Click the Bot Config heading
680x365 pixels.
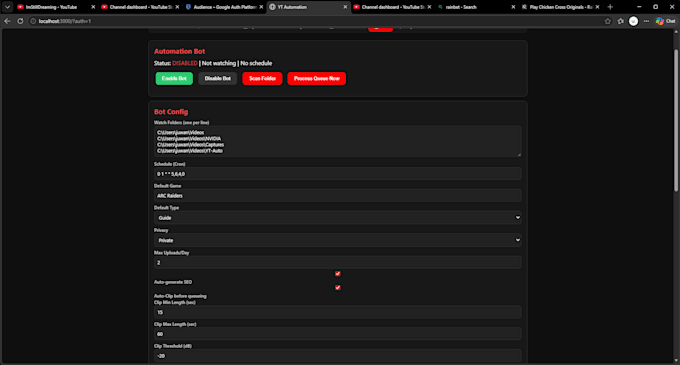tap(171, 112)
